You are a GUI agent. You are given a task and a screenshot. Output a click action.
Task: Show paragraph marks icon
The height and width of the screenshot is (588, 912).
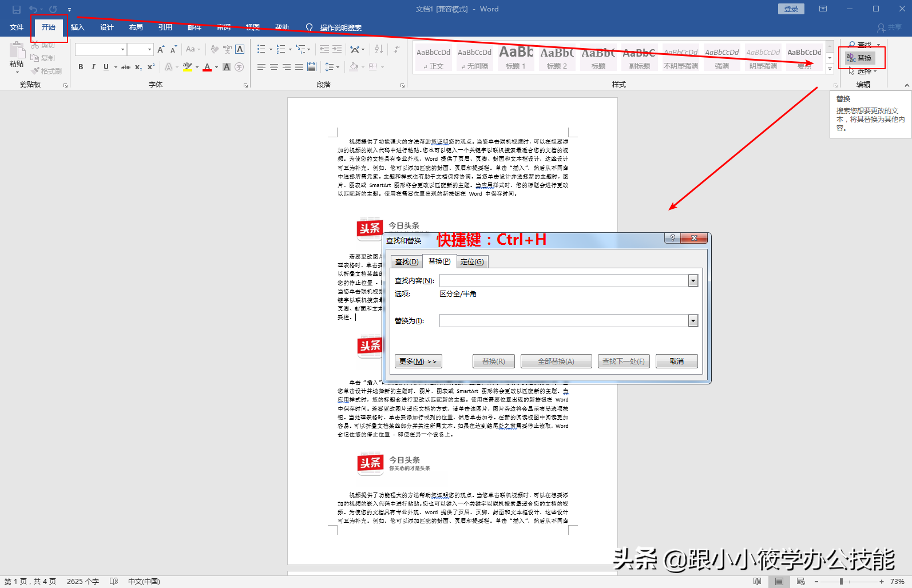[x=396, y=50]
